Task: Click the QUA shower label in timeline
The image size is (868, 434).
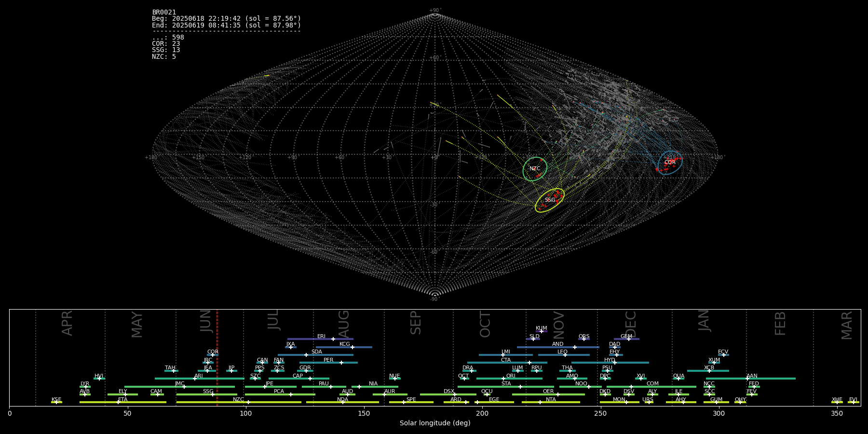Action: pos(678,376)
